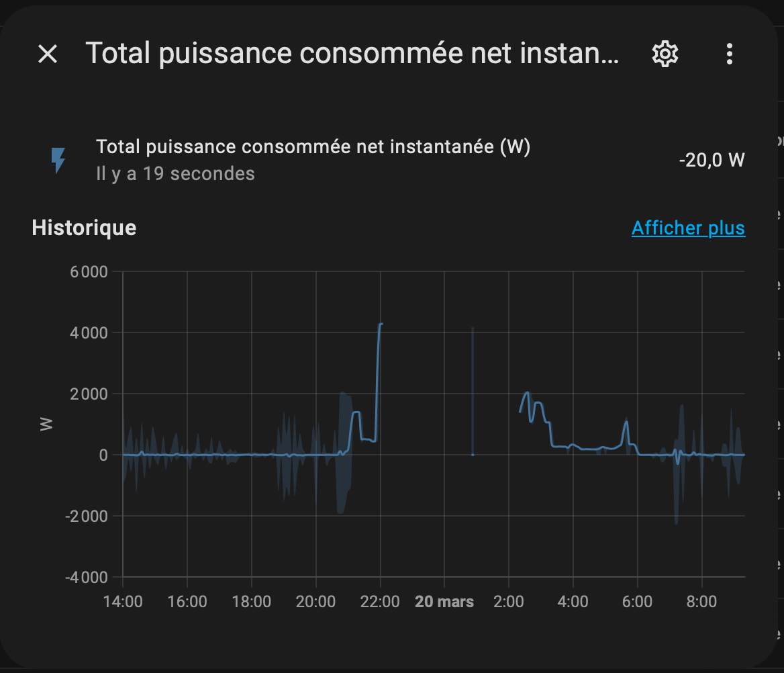The height and width of the screenshot is (673, 784).
Task: Click the truncated dialog title text
Action: 352,54
